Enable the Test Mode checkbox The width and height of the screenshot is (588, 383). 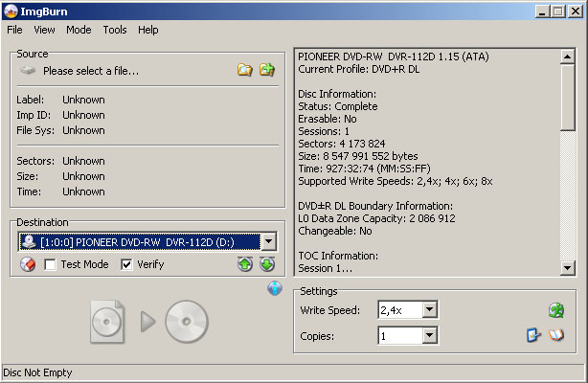click(50, 265)
